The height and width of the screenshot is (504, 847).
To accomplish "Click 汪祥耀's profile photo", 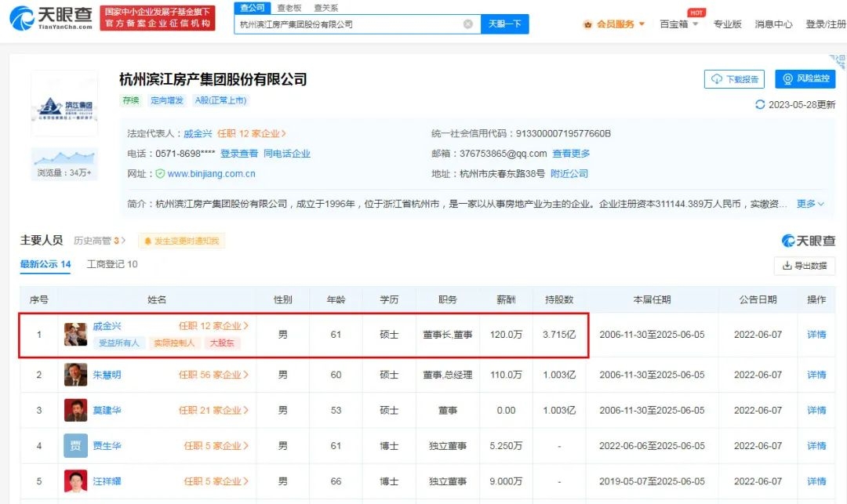I will (x=75, y=481).
